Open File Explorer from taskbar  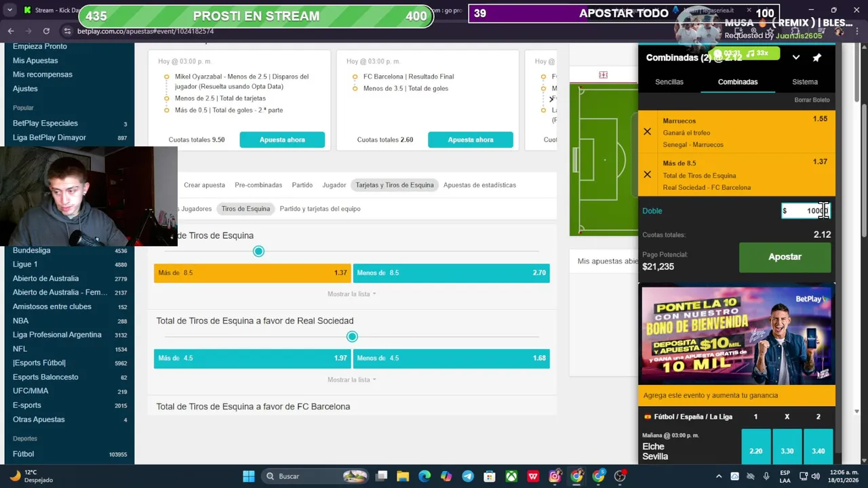click(x=403, y=476)
